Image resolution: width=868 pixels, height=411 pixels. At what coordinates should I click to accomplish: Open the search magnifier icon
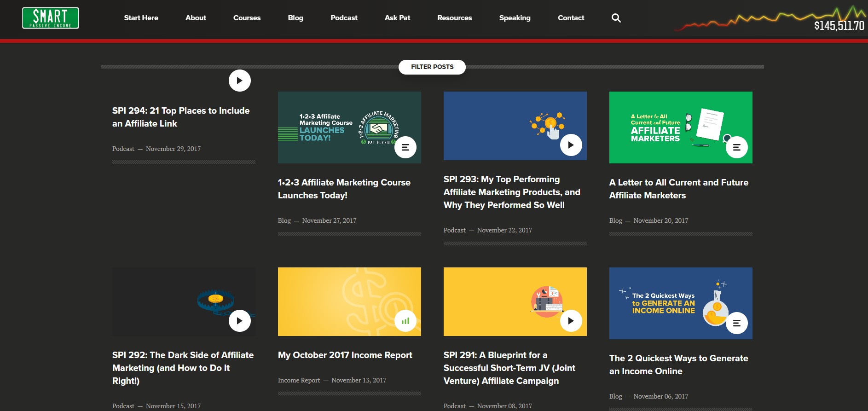(616, 18)
